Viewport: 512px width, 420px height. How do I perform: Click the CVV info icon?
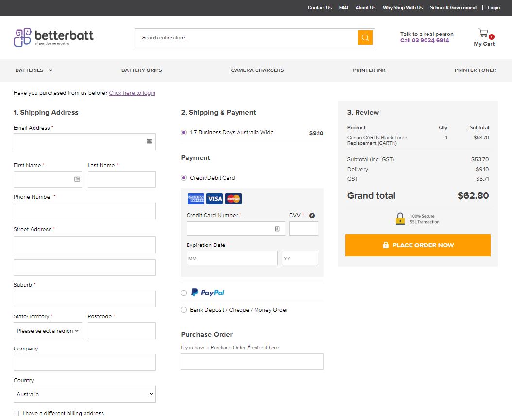click(x=312, y=216)
